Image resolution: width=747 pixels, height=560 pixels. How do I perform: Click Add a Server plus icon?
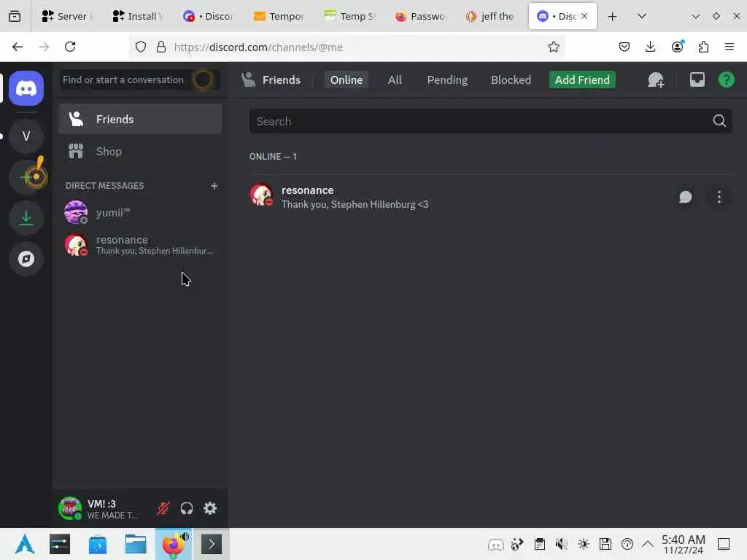click(27, 177)
